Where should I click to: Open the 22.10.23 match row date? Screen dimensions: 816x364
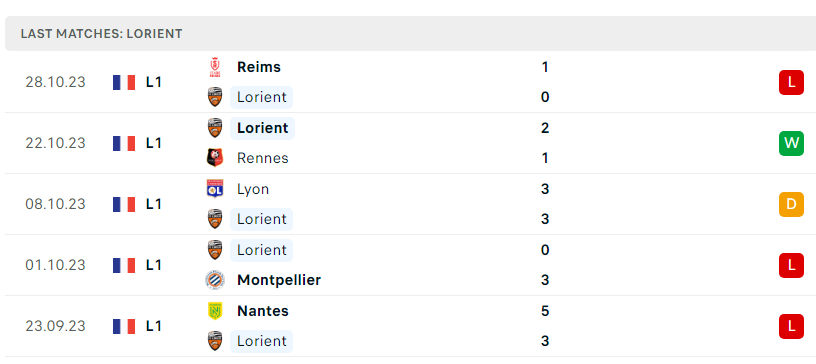55,143
